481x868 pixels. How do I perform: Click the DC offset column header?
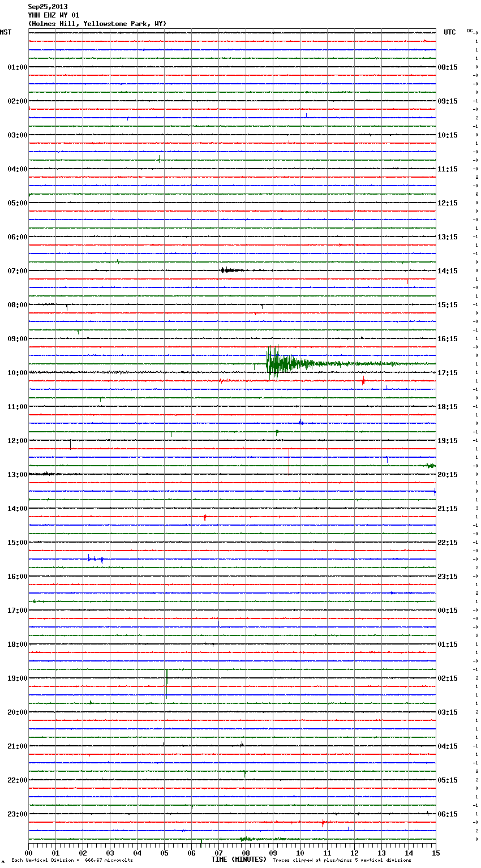(470, 31)
